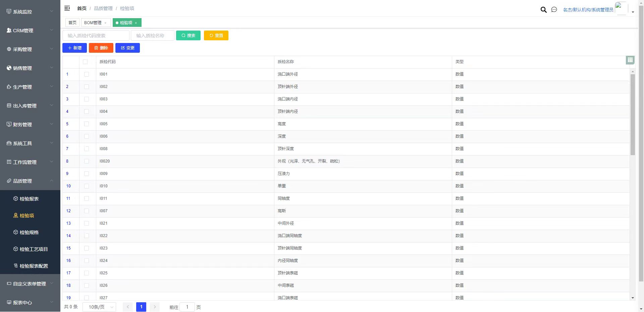
Task: Click the 首页 breadcrumb link
Action: 82,8
